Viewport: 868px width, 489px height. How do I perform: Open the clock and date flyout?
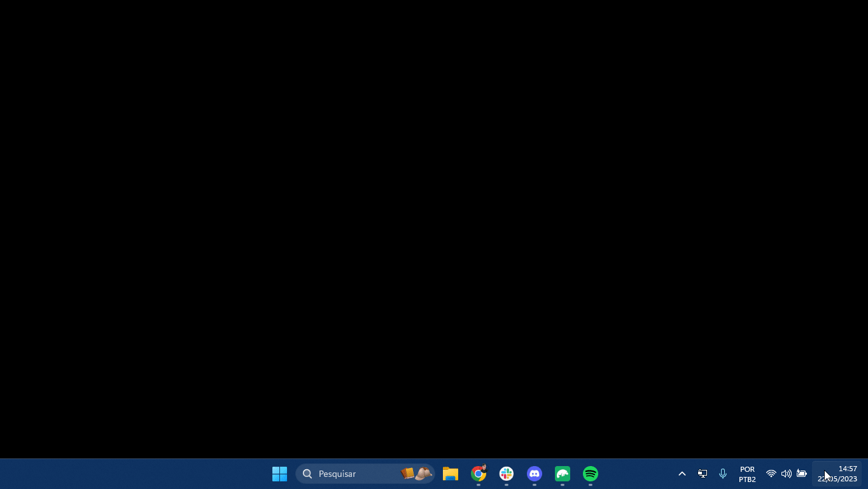point(837,474)
